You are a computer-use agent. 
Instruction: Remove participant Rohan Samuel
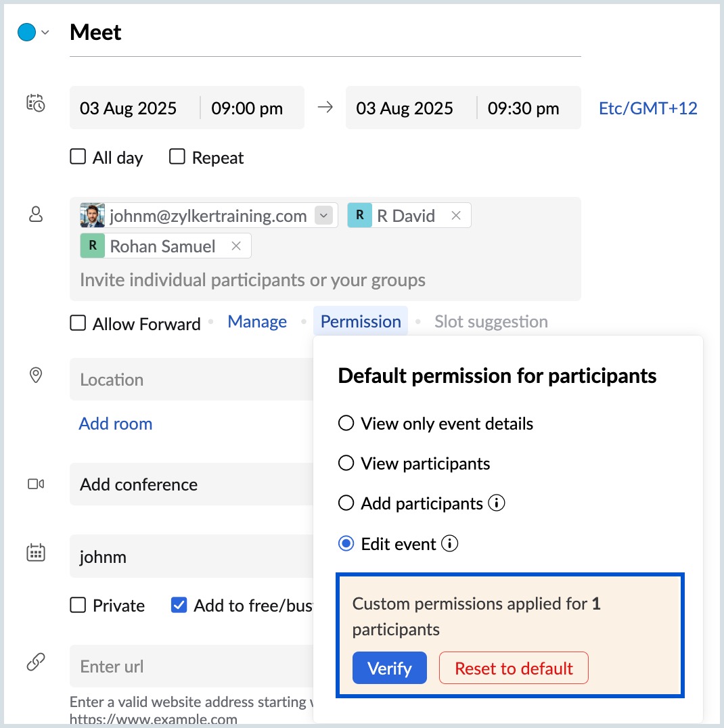(x=236, y=246)
